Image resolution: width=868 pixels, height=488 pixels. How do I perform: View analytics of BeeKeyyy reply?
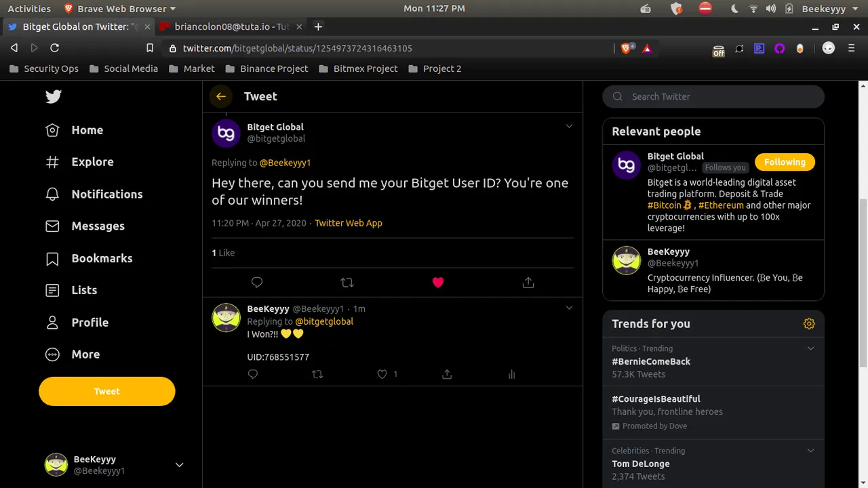(x=512, y=374)
